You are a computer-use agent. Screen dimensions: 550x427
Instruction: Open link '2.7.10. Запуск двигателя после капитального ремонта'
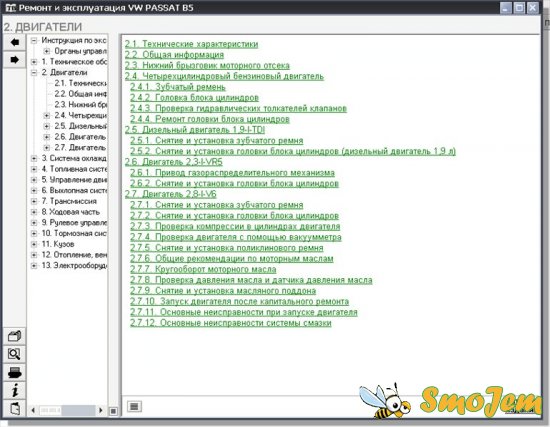tap(240, 301)
